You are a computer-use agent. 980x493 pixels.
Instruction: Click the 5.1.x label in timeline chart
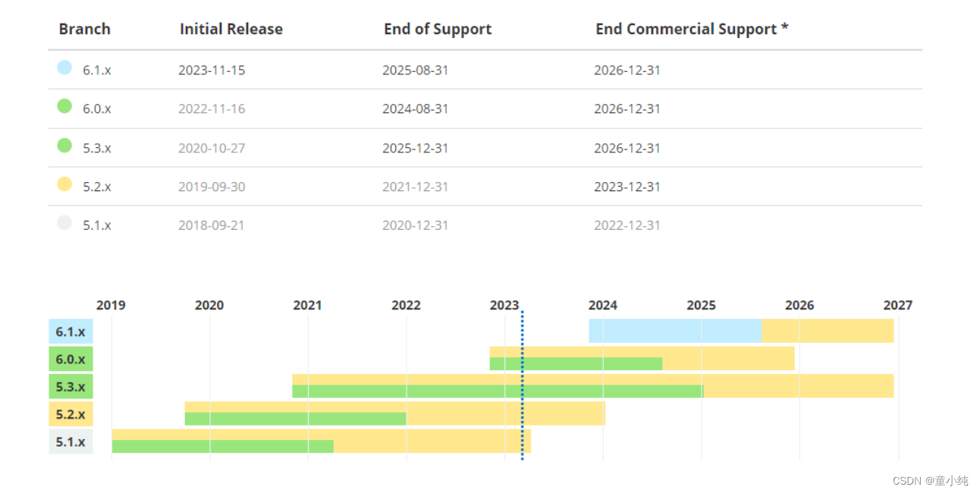pos(71,441)
